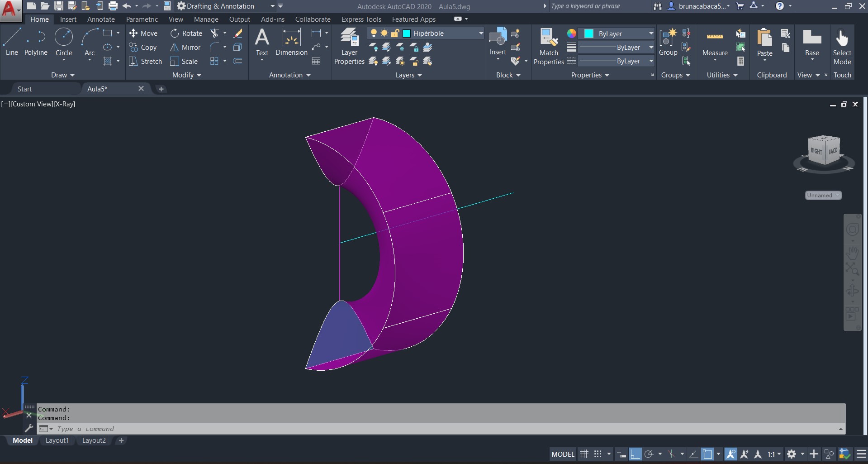Activate the Move command
Image resolution: width=868 pixels, height=464 pixels.
[x=143, y=33]
